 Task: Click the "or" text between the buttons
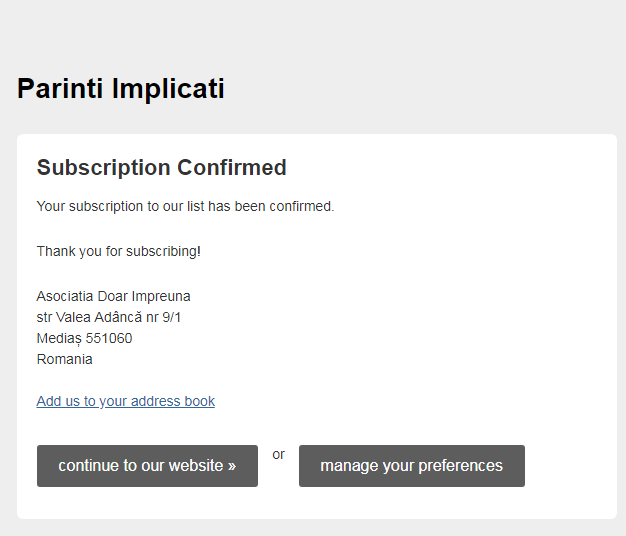point(278,454)
